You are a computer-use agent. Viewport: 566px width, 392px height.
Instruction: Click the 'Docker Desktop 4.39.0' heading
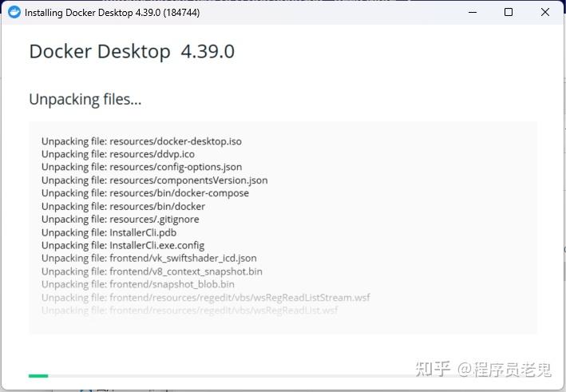[132, 52]
